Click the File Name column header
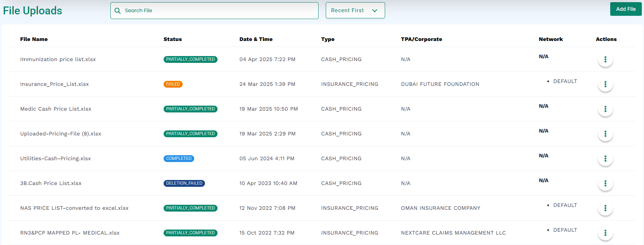This screenshot has height=245, width=644. coord(34,39)
